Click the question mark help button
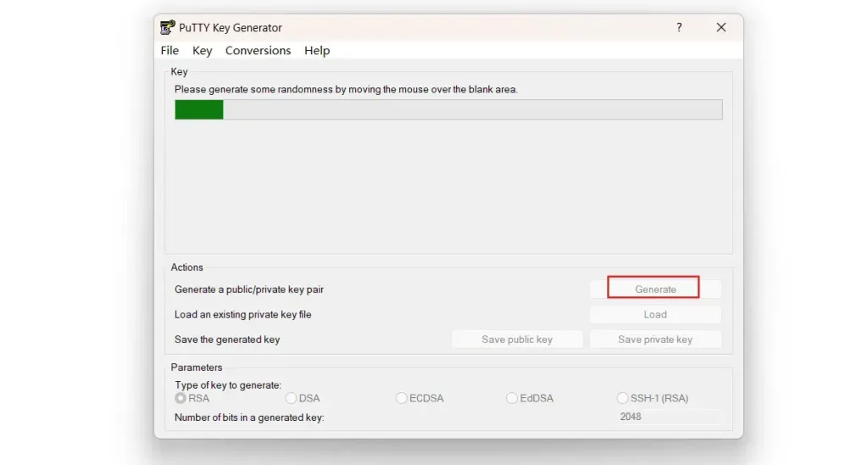Viewport: 868px width, 465px height. (x=679, y=27)
